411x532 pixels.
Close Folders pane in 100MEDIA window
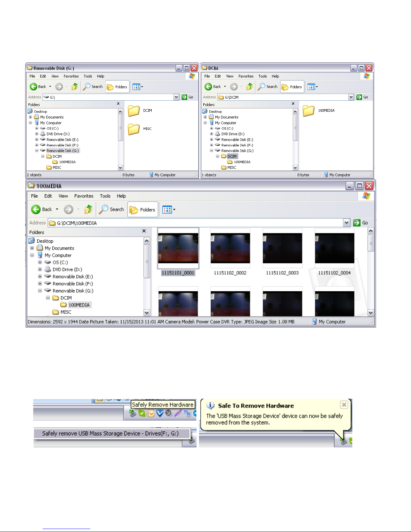(144, 231)
